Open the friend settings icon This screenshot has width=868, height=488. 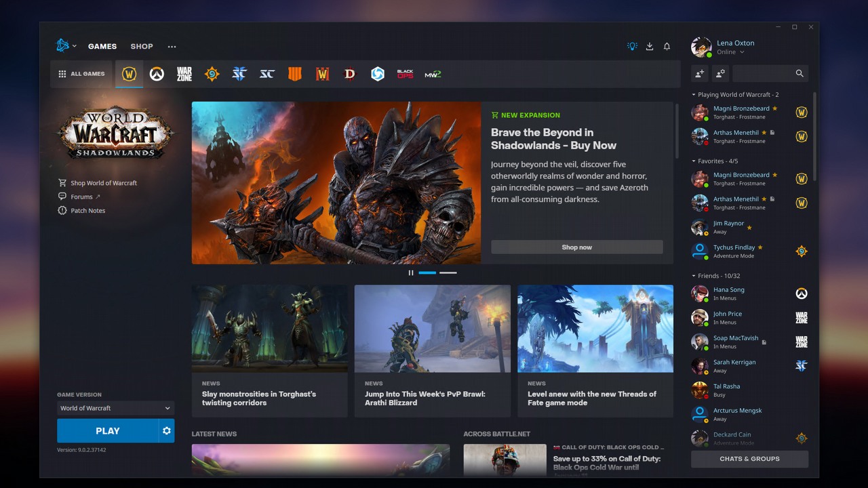[720, 73]
